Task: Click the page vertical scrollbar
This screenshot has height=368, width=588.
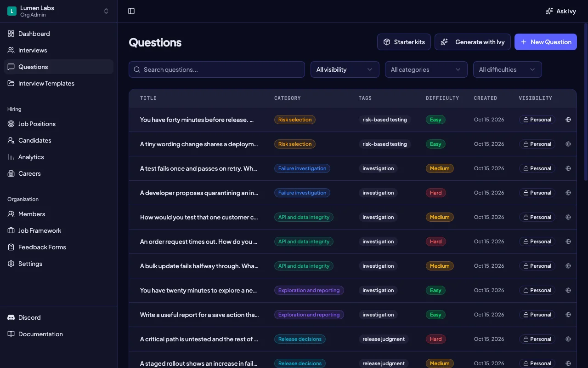Action: [585, 101]
